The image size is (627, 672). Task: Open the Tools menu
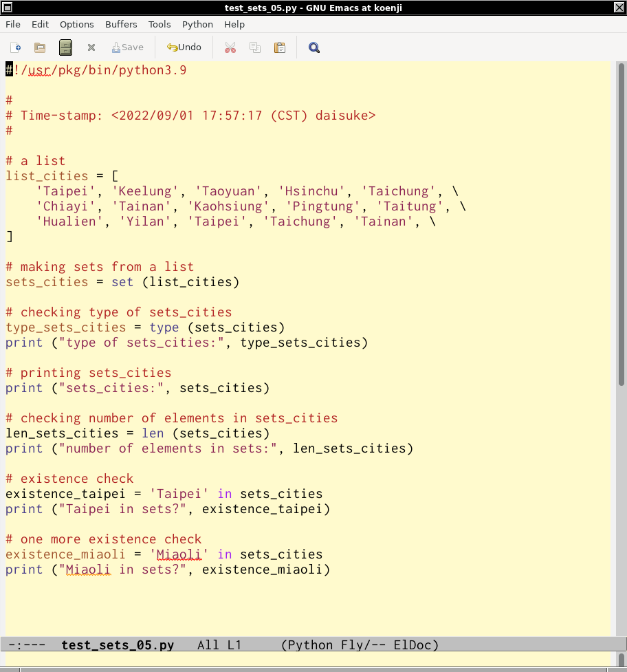click(x=159, y=24)
